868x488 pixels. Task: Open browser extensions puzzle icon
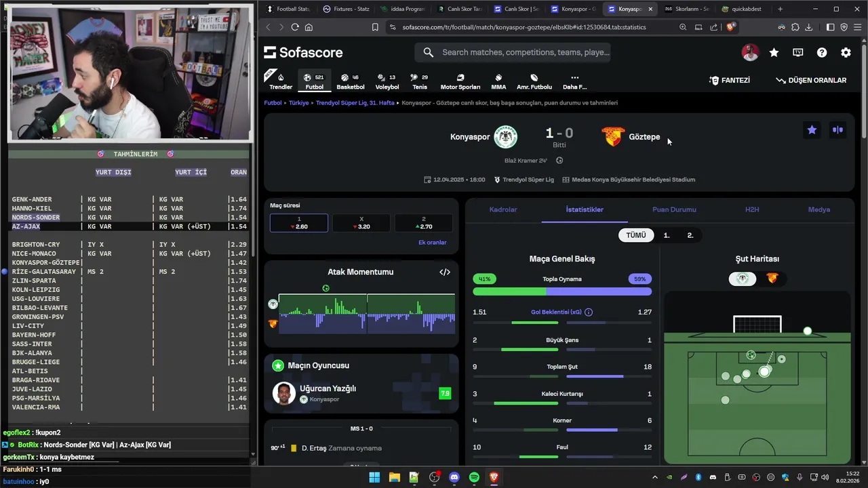(795, 27)
